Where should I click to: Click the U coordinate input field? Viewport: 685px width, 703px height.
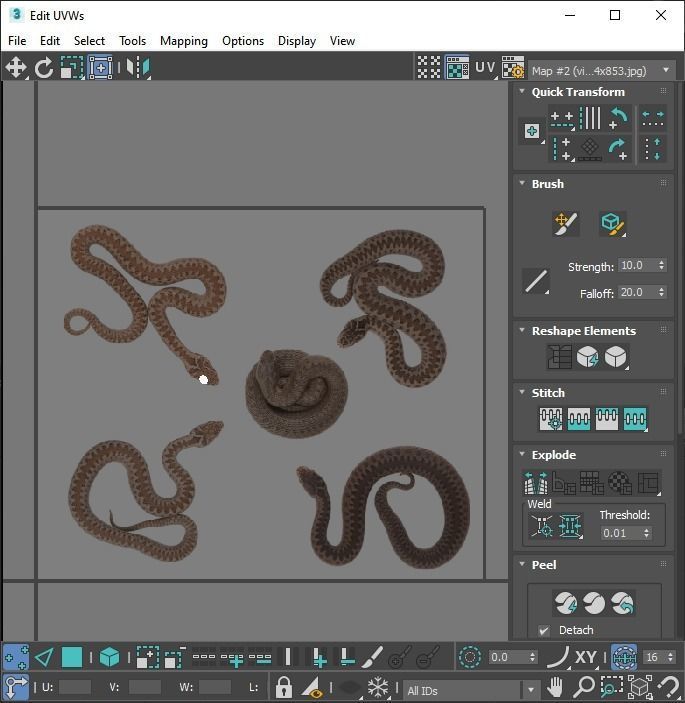(x=74, y=687)
